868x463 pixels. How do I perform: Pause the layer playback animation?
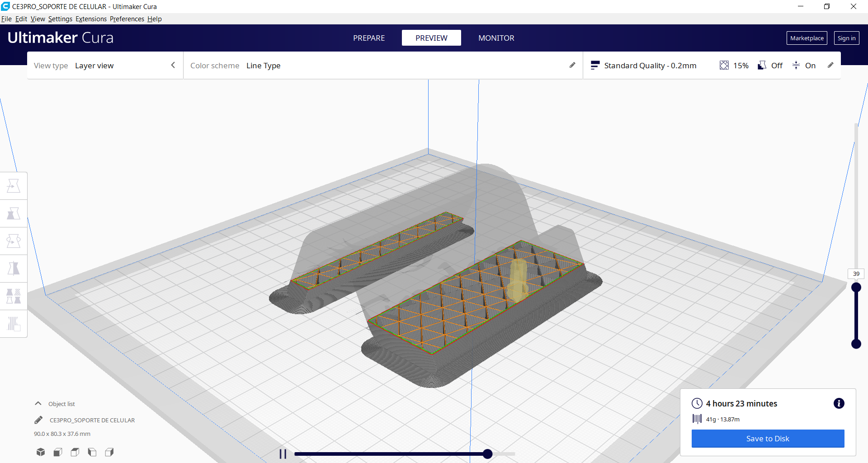click(x=283, y=454)
